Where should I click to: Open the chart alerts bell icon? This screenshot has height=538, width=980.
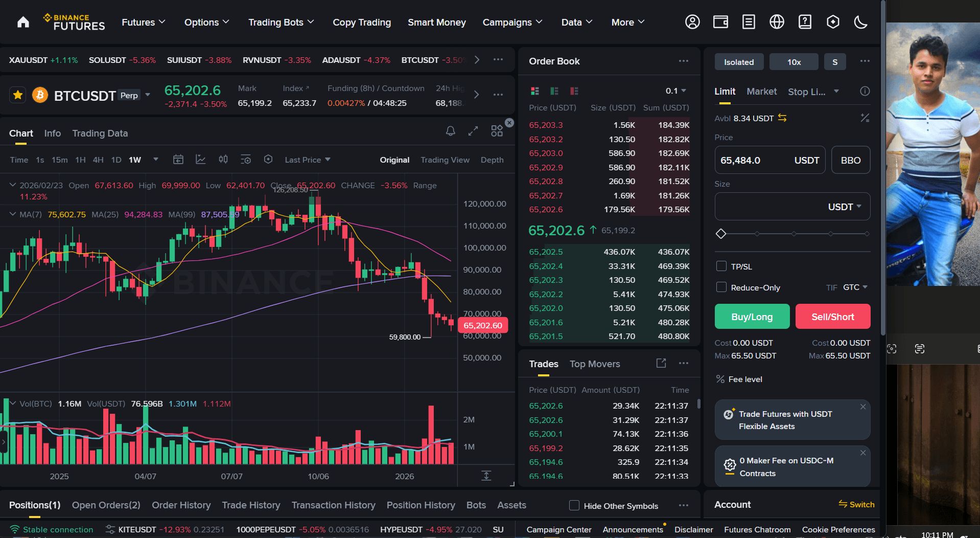tap(450, 131)
